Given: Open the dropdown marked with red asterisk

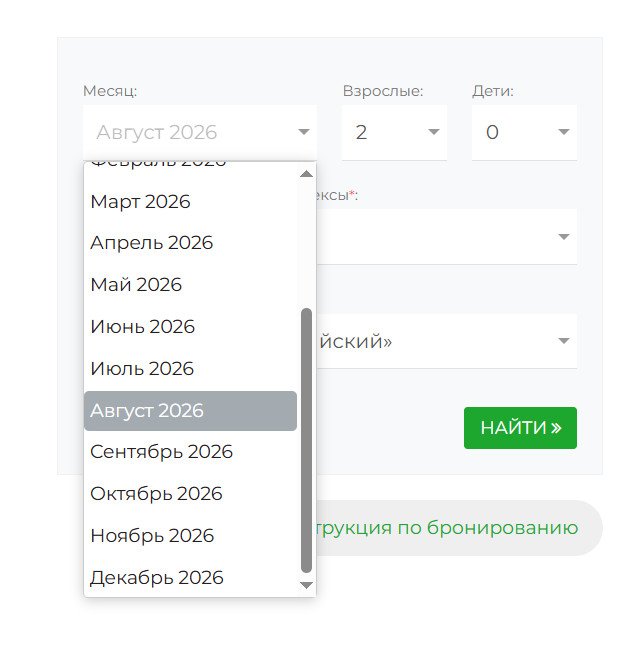Looking at the screenshot, I should pyautogui.click(x=564, y=237).
